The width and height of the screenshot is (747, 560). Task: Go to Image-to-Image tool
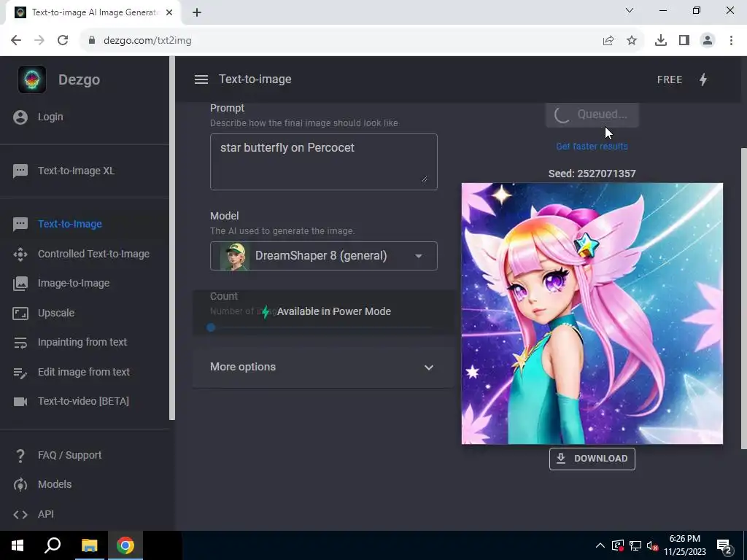point(74,284)
